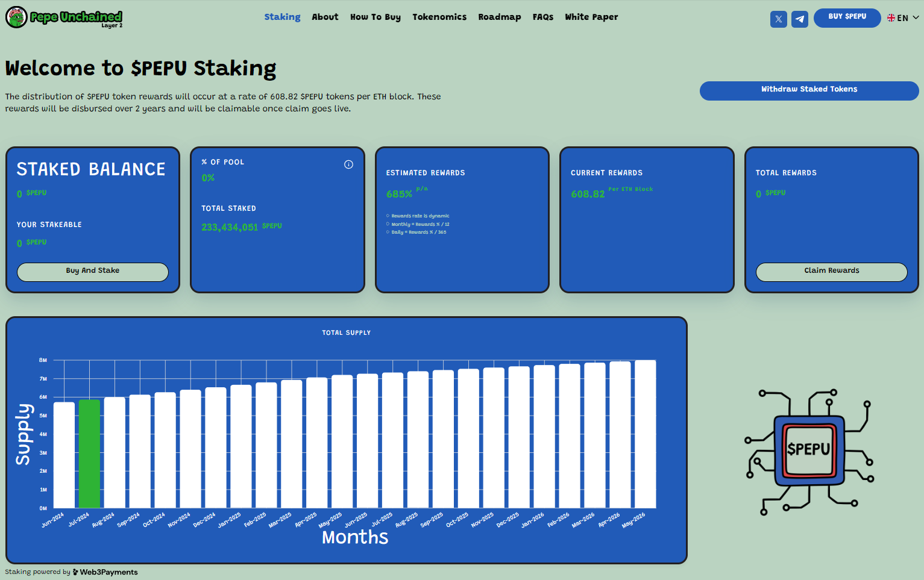
Task: Open the How To Buy nav item
Action: (x=376, y=17)
